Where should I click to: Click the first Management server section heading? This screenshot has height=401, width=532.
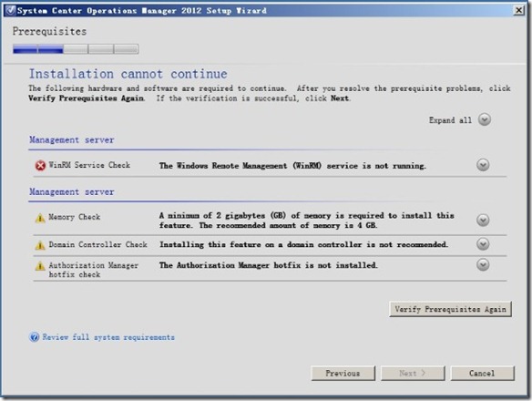point(72,139)
